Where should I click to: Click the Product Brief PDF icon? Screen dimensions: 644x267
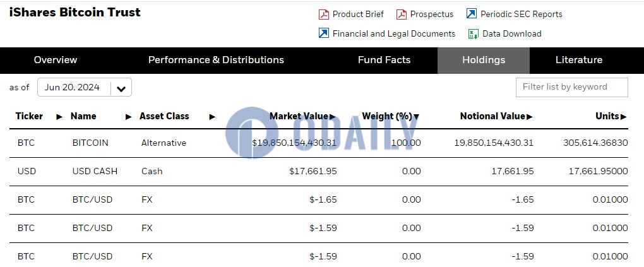pyautogui.click(x=324, y=15)
